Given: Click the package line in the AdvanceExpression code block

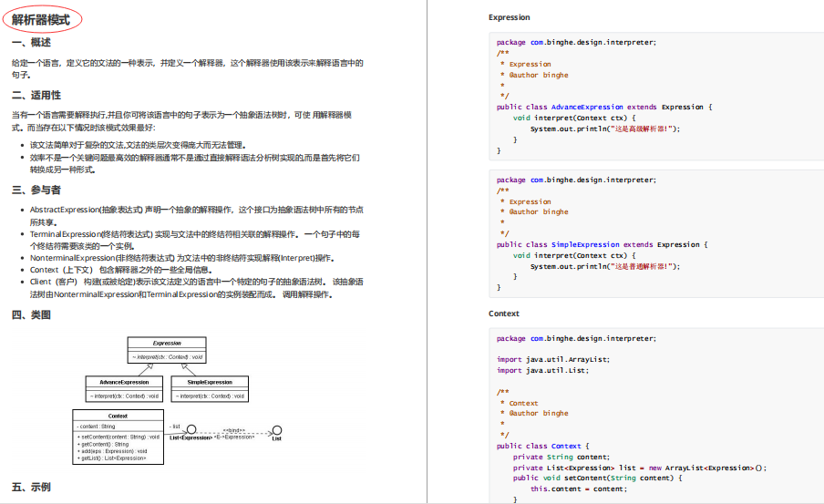Looking at the screenshot, I should (x=576, y=42).
